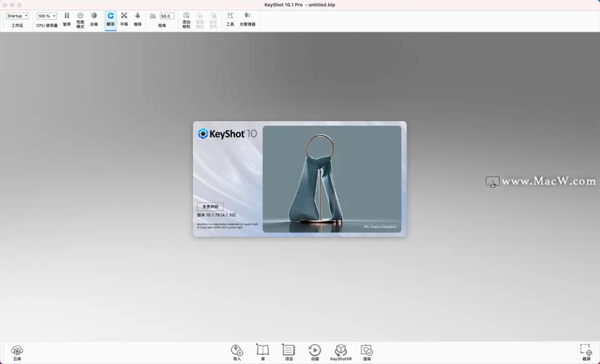Viewport: 600px width, 364px height.
Task: Open the 动画 animation panel
Action: tap(315, 352)
